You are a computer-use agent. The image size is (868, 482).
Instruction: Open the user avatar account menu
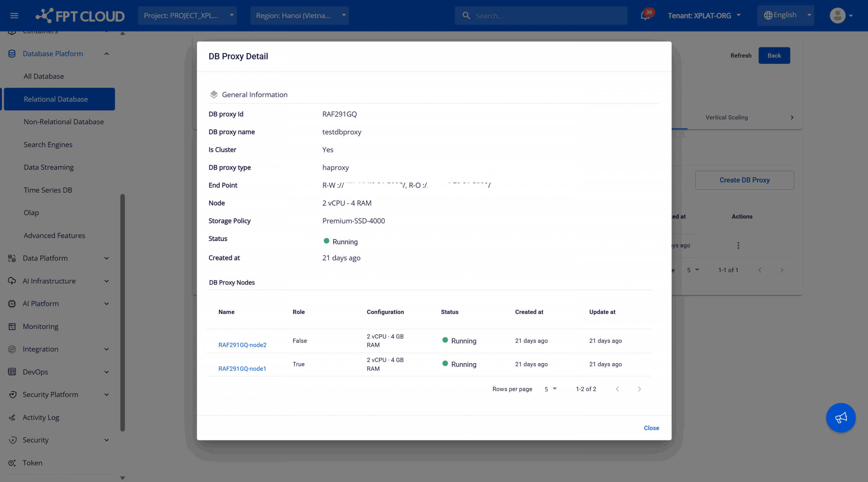pos(837,16)
